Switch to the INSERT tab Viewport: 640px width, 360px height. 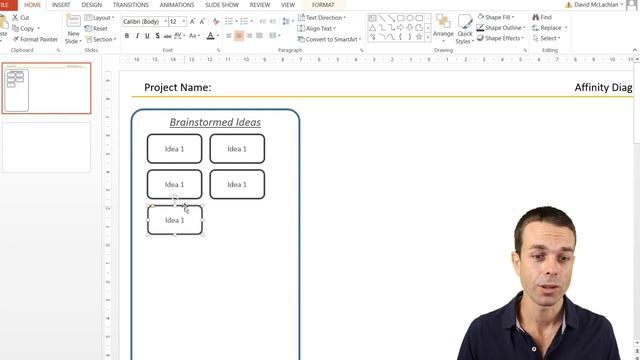click(61, 5)
